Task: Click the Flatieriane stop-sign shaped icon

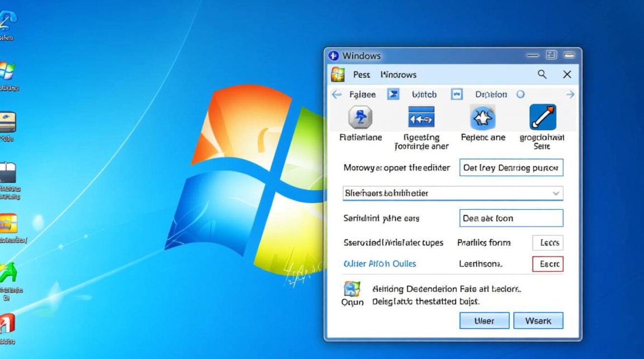Action: pos(360,117)
